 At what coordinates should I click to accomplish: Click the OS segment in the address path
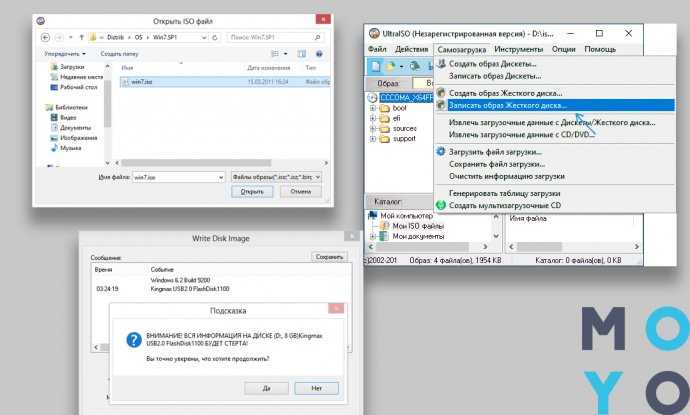click(x=139, y=38)
